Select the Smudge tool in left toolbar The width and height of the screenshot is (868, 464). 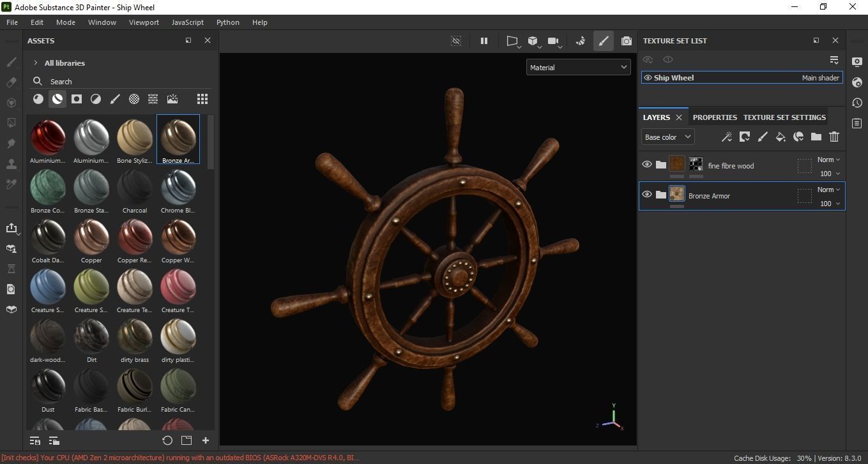tap(11, 144)
